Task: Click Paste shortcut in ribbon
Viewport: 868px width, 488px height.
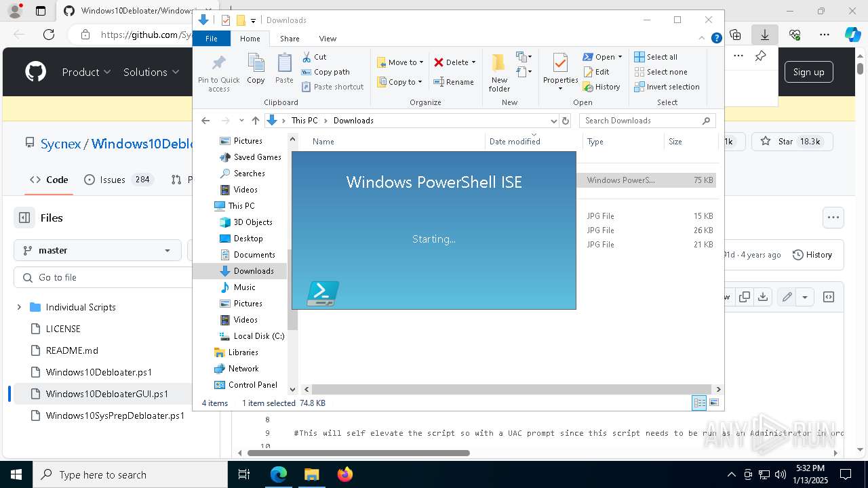Action: coord(332,87)
